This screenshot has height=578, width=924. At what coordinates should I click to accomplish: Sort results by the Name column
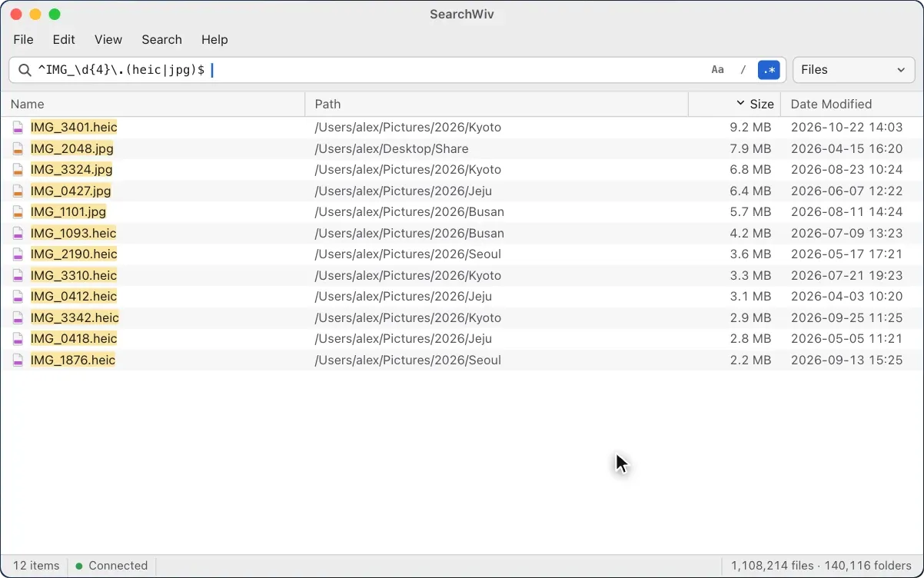click(153, 105)
